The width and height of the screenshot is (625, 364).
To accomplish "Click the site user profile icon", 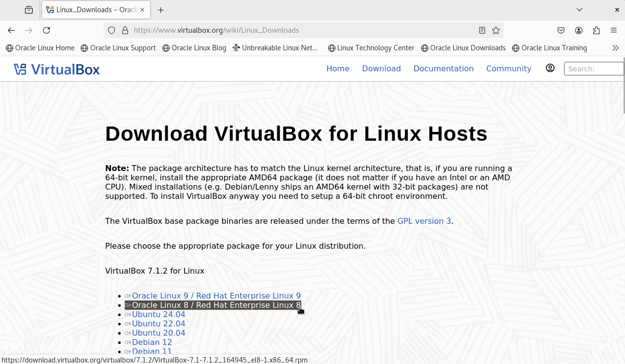I will [550, 68].
